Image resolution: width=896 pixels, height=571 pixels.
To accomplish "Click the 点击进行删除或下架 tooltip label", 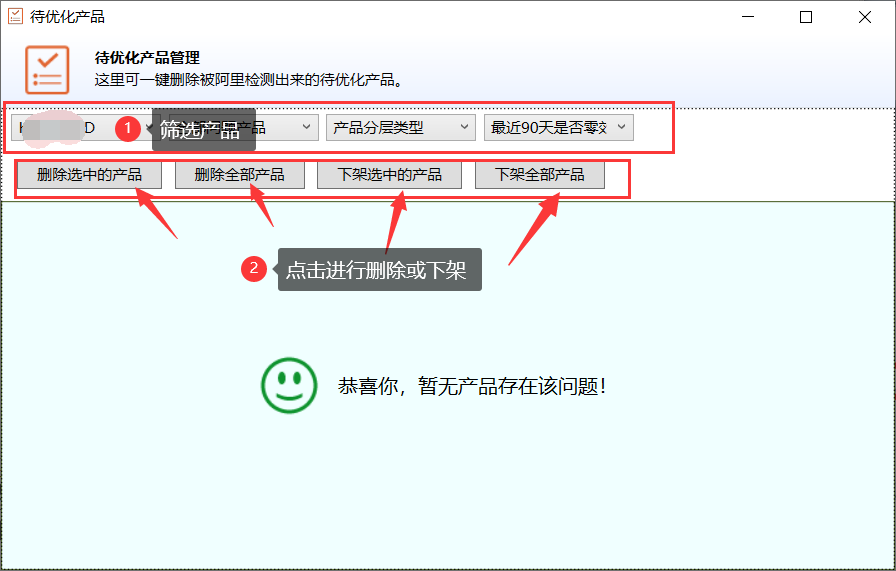I will tap(376, 270).
